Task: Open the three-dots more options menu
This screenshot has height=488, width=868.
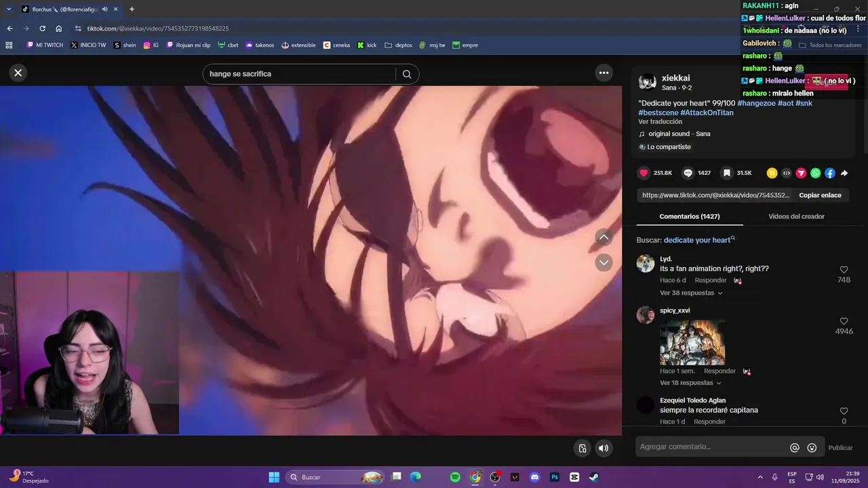Action: click(x=604, y=73)
